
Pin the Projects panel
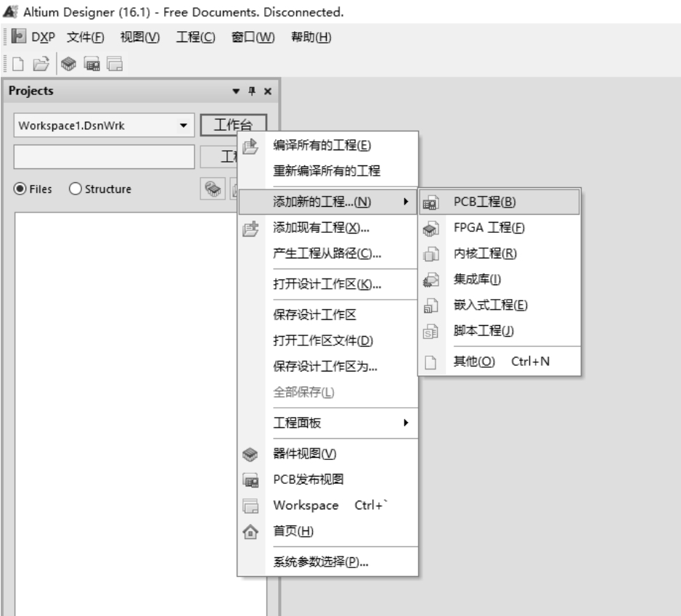252,91
